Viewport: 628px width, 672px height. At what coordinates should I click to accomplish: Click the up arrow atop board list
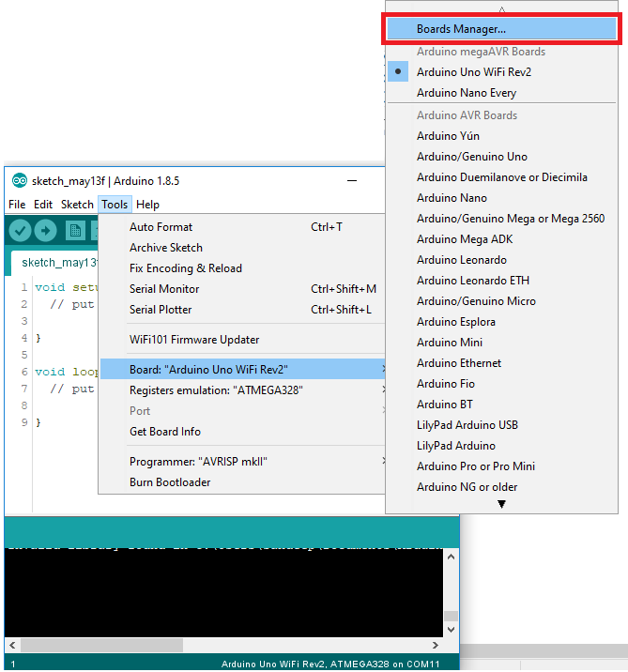(x=501, y=9)
